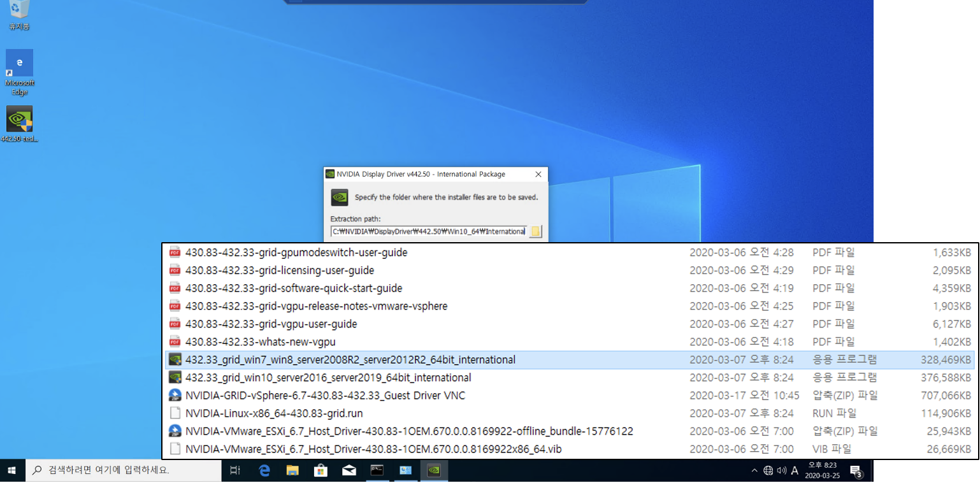Viewport: 980px width, 483px height.
Task: Select file name 430.83-432.33-grid-vgpu-user-guide
Action: click(x=271, y=324)
